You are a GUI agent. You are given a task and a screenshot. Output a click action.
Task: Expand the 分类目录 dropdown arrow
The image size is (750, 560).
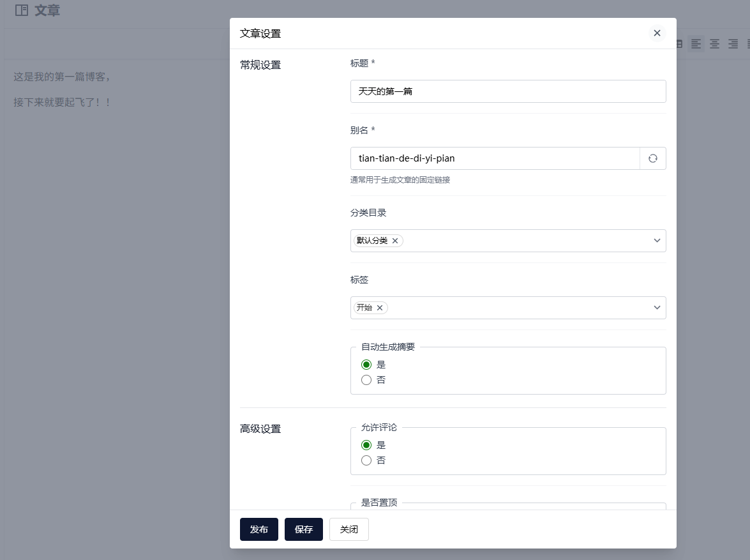[x=657, y=241]
